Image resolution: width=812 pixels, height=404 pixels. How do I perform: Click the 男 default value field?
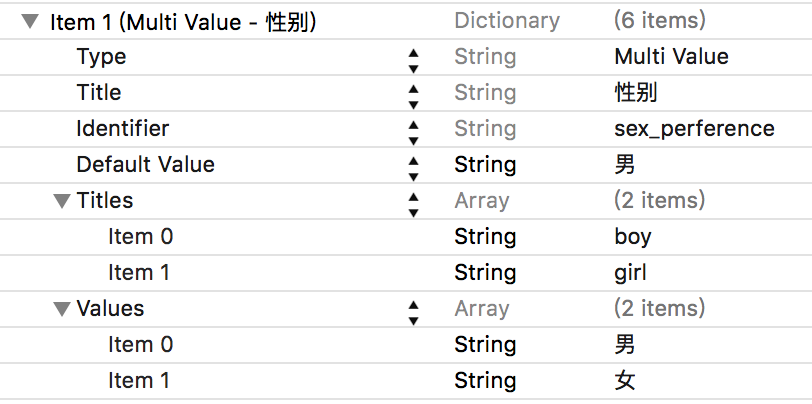[x=625, y=165]
